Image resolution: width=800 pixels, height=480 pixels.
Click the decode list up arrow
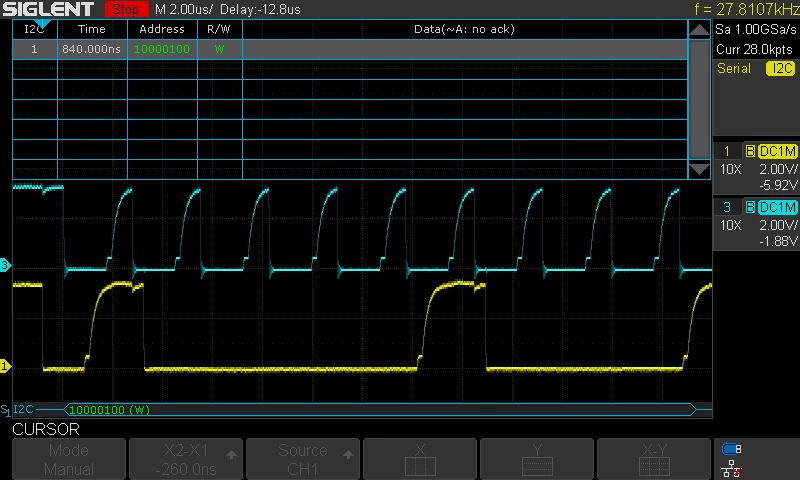pos(699,30)
